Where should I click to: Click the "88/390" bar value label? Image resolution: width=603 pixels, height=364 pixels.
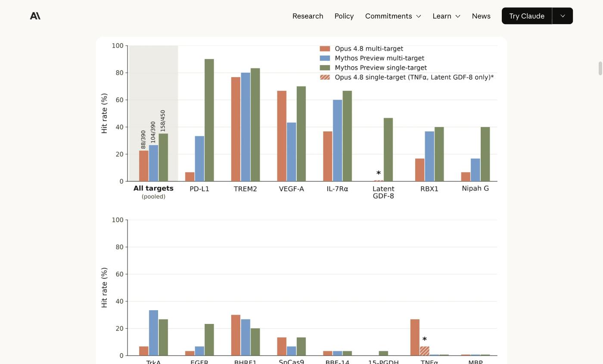[x=143, y=140]
